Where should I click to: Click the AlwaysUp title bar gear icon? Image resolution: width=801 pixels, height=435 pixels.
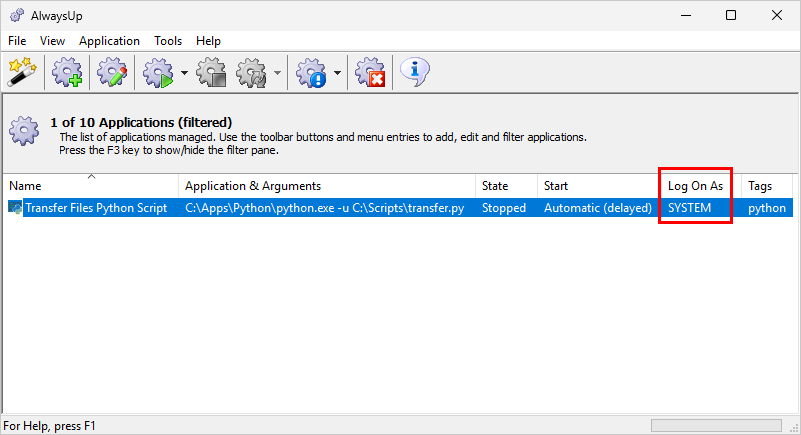(x=17, y=16)
